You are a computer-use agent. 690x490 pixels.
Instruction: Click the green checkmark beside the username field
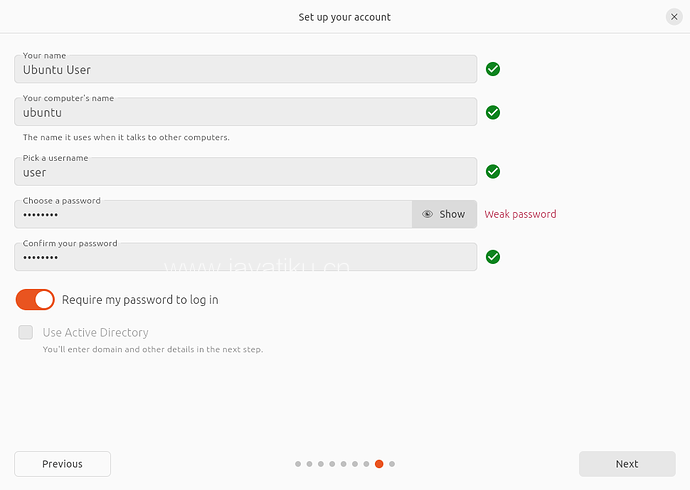point(493,172)
